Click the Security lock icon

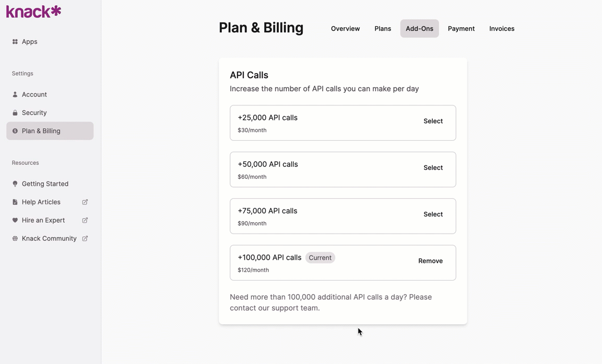click(15, 113)
